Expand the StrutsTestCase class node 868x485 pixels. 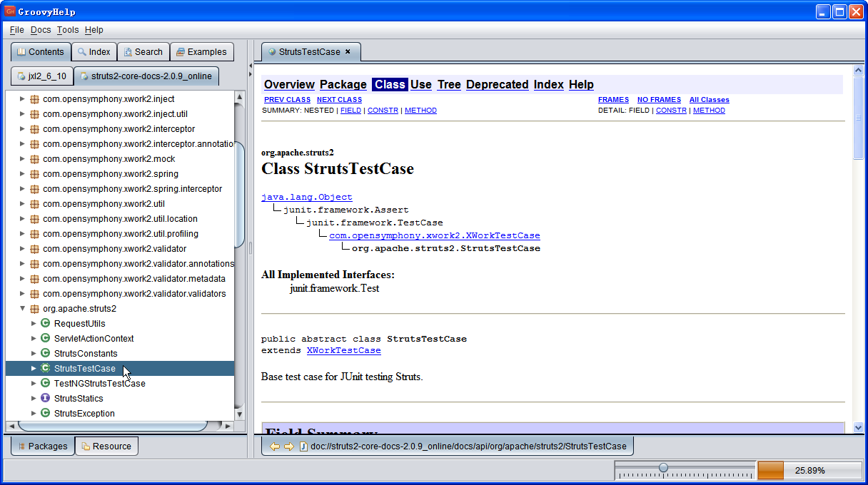[34, 369]
